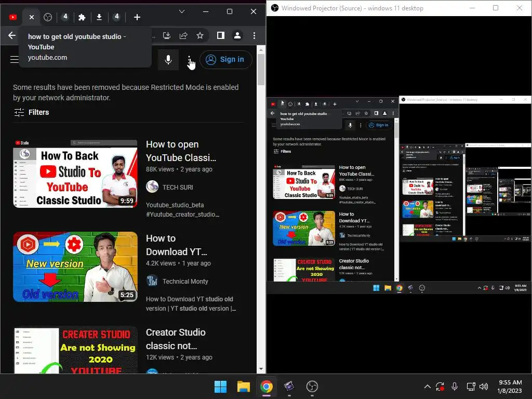Show hidden system tray icons
This screenshot has height=399, width=532.
[428, 387]
